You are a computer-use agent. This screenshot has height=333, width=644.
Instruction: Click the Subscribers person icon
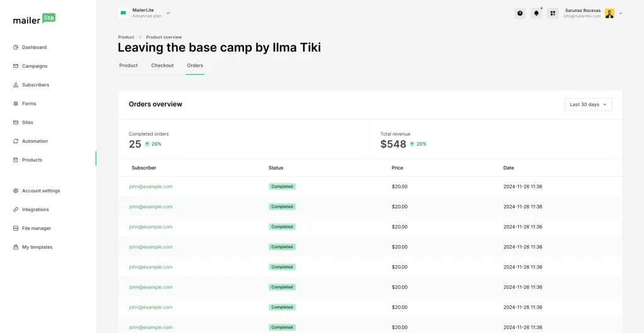tap(16, 85)
